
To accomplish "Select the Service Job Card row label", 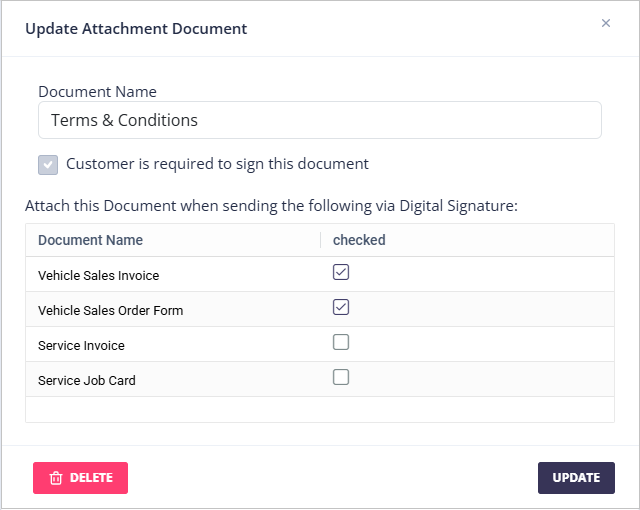I will pyautogui.click(x=86, y=380).
